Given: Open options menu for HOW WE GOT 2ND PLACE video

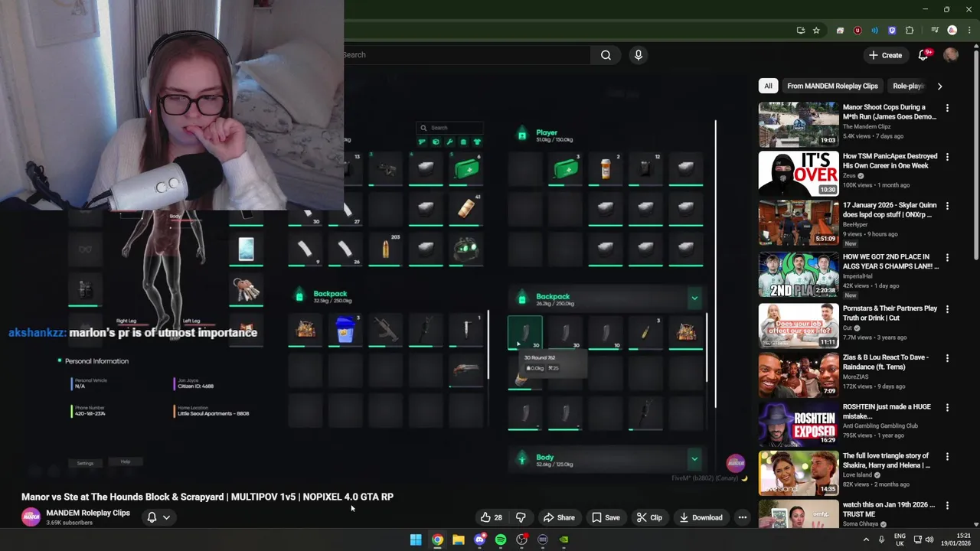Looking at the screenshot, I should pos(947,258).
